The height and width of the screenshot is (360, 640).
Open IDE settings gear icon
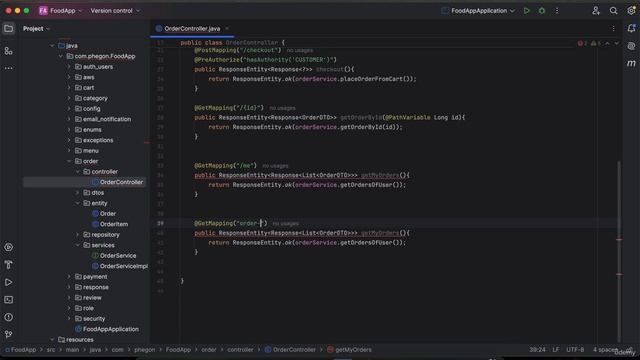(631, 11)
